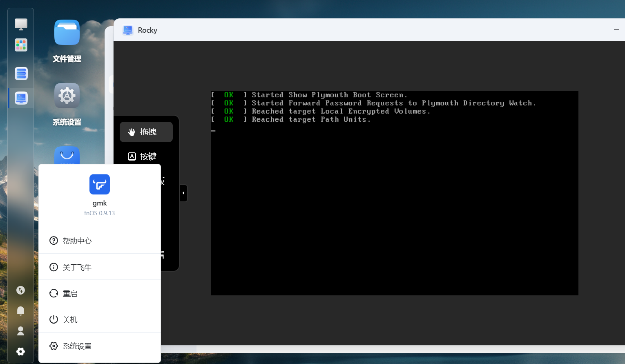This screenshot has width=625, height=364.
Task: Launch the 系统设置 desktop gear icon
Action: (x=67, y=96)
